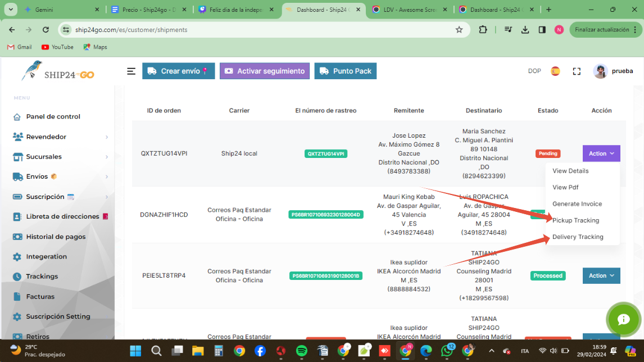The width and height of the screenshot is (644, 362).
Task: Open browser side panel icon
Action: [x=542, y=30]
